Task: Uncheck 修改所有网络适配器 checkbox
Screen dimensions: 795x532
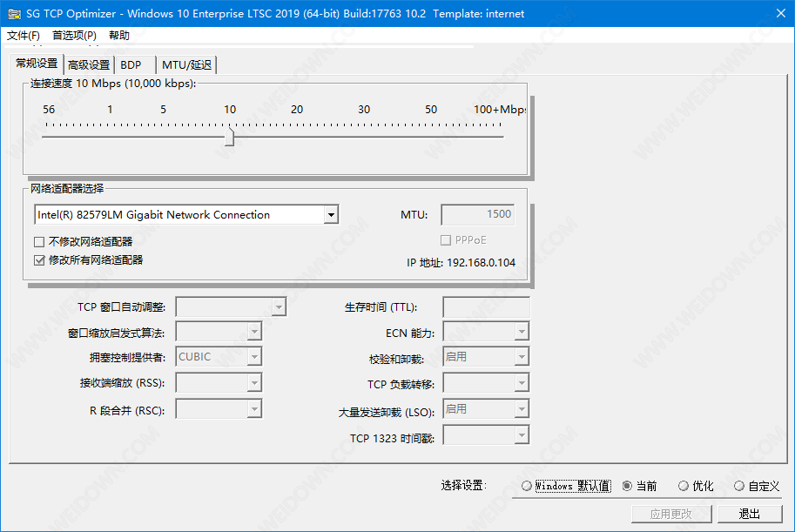Action: click(x=39, y=260)
